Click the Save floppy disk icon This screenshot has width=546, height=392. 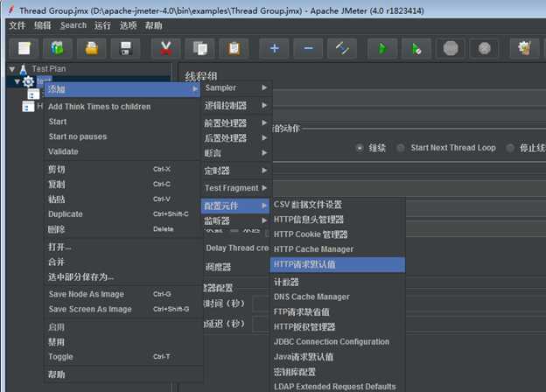pos(125,48)
